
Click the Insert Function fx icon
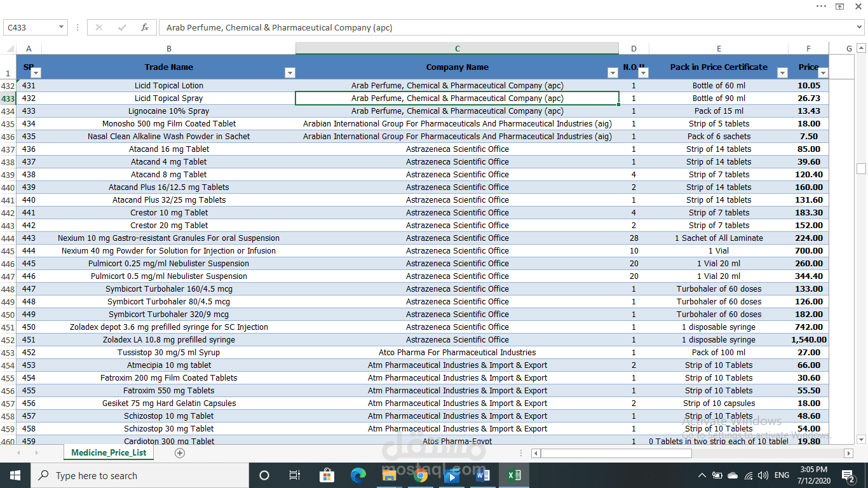pyautogui.click(x=145, y=27)
